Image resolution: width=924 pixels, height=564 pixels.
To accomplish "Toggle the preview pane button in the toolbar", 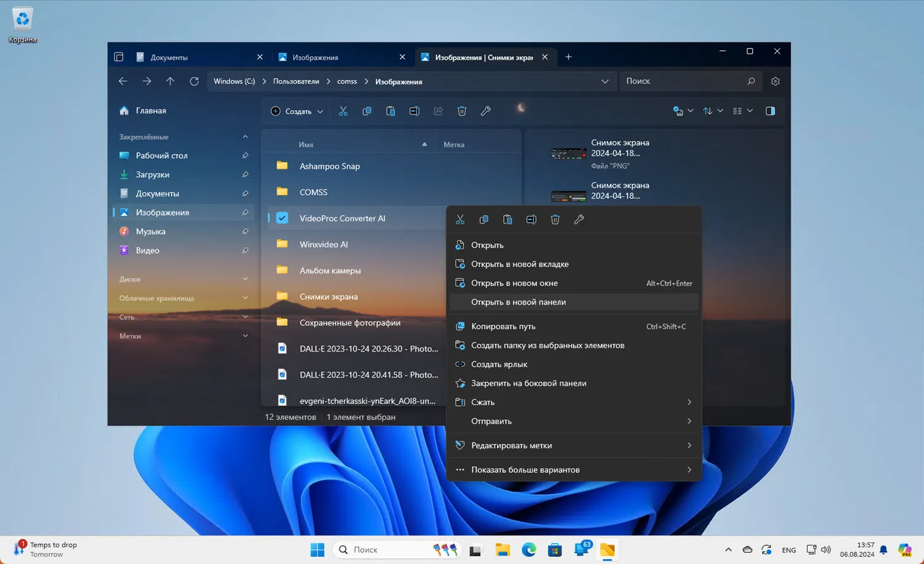I will [770, 111].
